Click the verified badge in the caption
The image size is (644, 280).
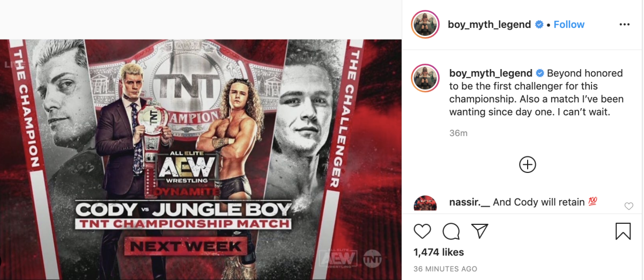pos(540,73)
